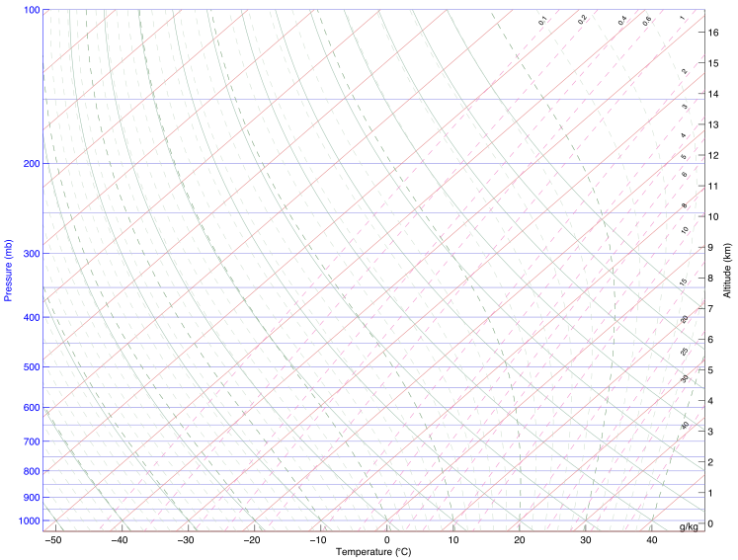The width and height of the screenshot is (738, 560).
Task: Pick the 8 km altitude tick label
Action: [x=710, y=279]
